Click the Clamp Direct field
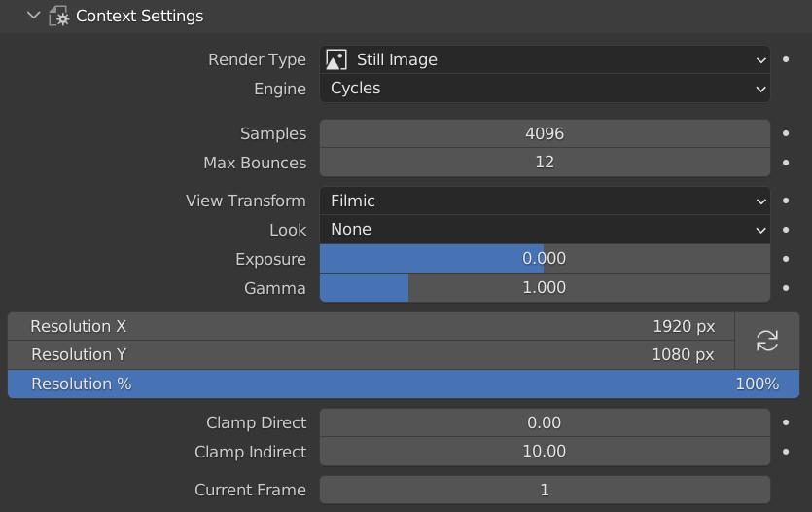This screenshot has width=812, height=512. 545,422
